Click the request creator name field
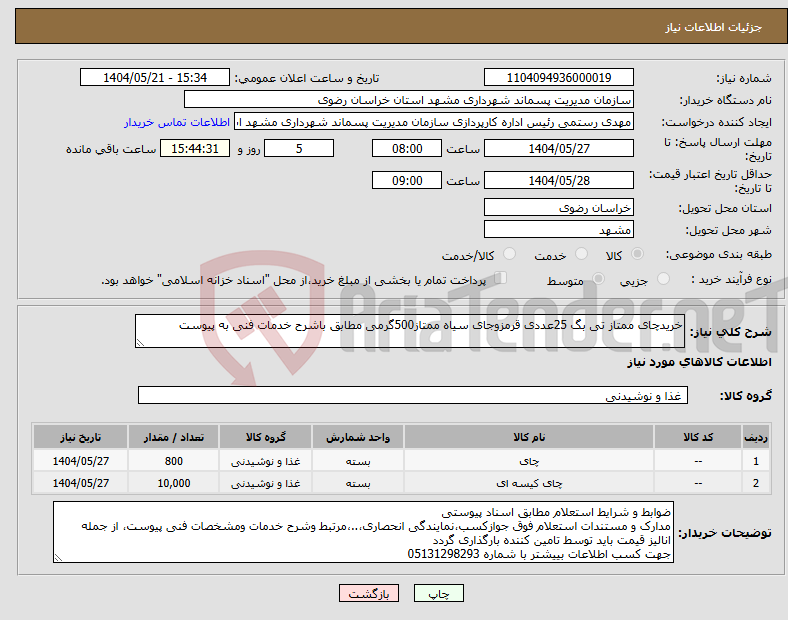The image size is (788, 620). coord(434,122)
